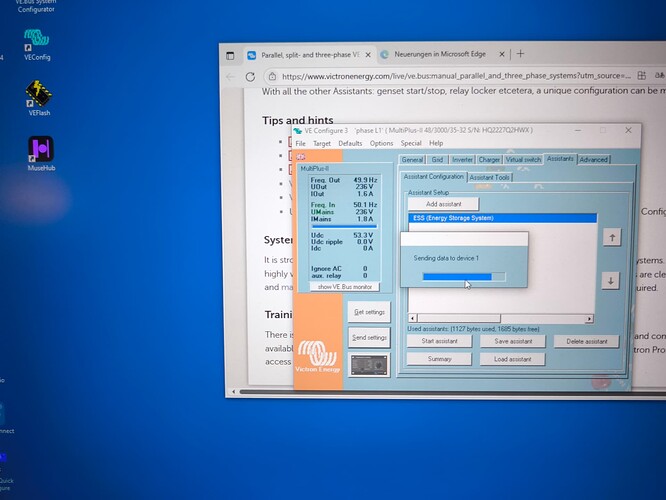Open Edge split screen icon
Viewport: 666px width, 500px height.
(x=641, y=76)
